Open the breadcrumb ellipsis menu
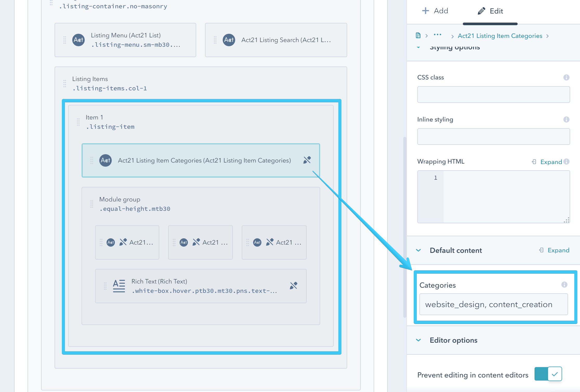 [437, 35]
